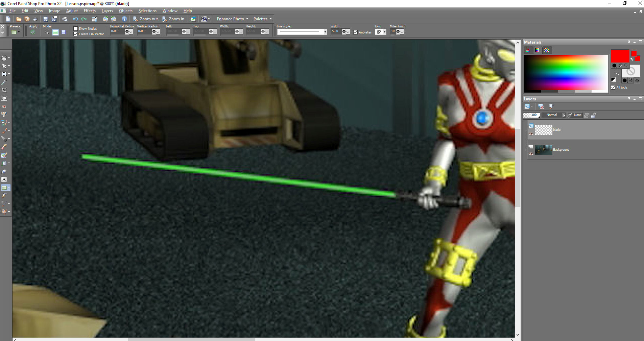
Task: Toggle transparent background material button
Action: click(637, 80)
